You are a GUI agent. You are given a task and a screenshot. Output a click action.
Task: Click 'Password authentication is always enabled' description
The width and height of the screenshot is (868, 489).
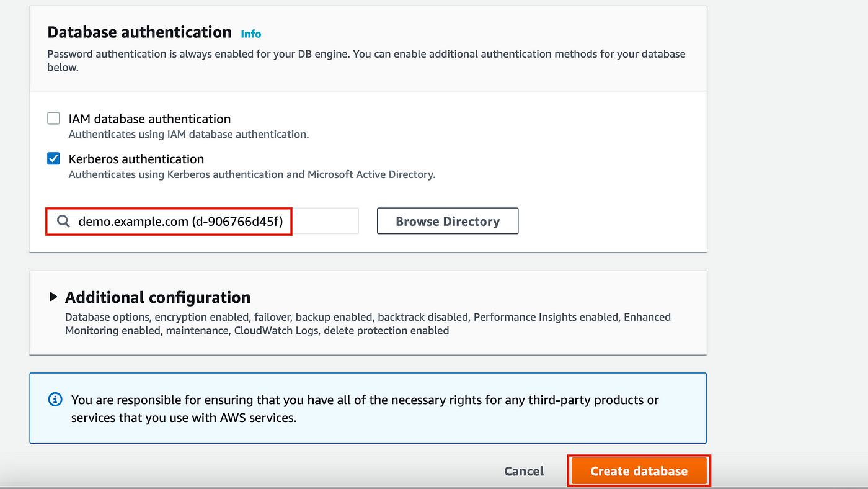pyautogui.click(x=366, y=60)
